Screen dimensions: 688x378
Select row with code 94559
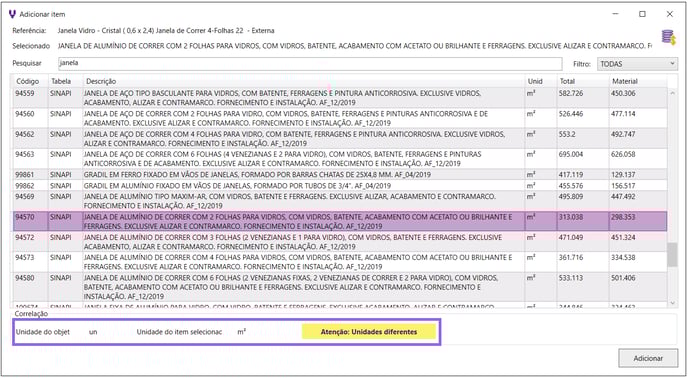click(340, 98)
